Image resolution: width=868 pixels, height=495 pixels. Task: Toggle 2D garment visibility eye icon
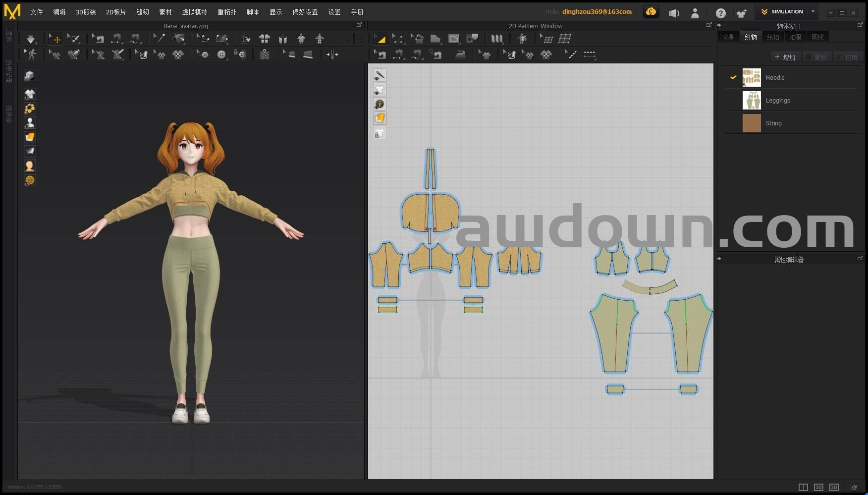click(380, 90)
